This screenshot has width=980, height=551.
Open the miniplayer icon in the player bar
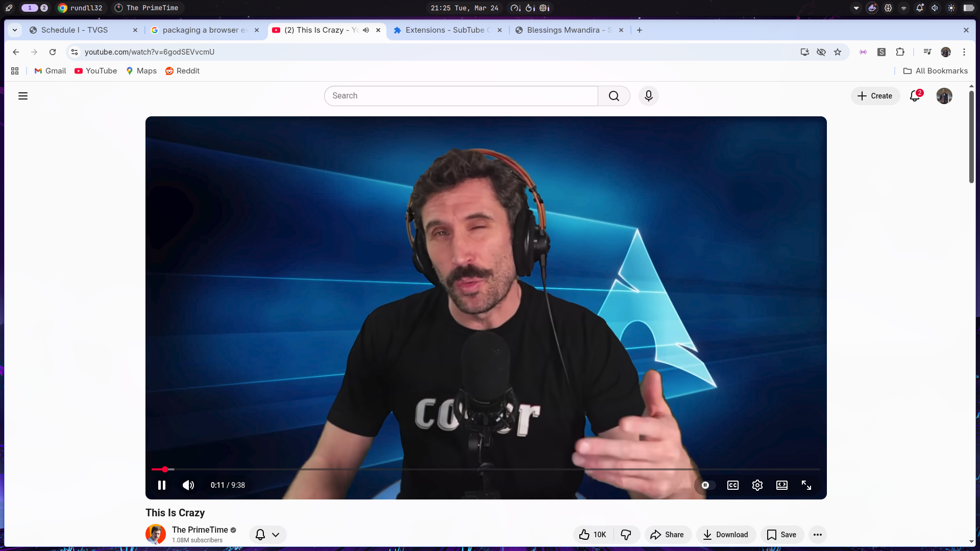tap(781, 485)
